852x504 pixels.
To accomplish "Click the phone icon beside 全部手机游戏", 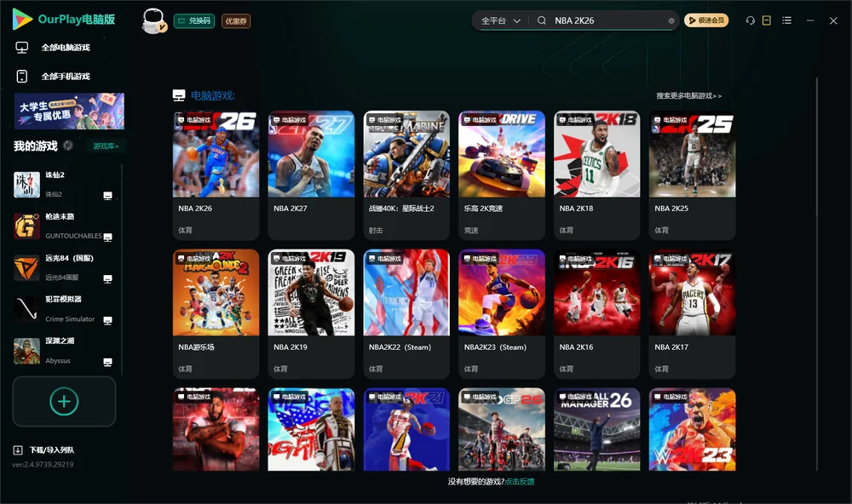I will click(x=22, y=76).
